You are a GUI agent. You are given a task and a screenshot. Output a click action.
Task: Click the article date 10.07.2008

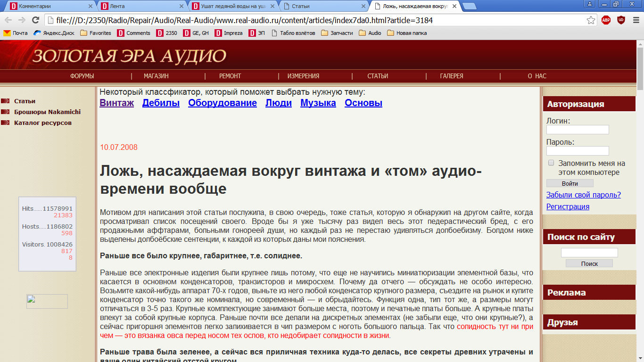pos(119,147)
